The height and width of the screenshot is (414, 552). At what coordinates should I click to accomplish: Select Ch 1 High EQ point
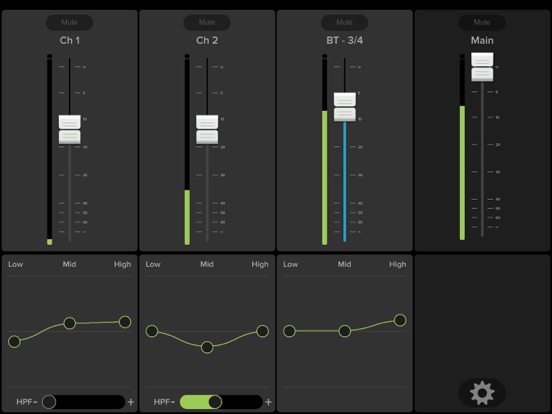pyautogui.click(x=125, y=322)
